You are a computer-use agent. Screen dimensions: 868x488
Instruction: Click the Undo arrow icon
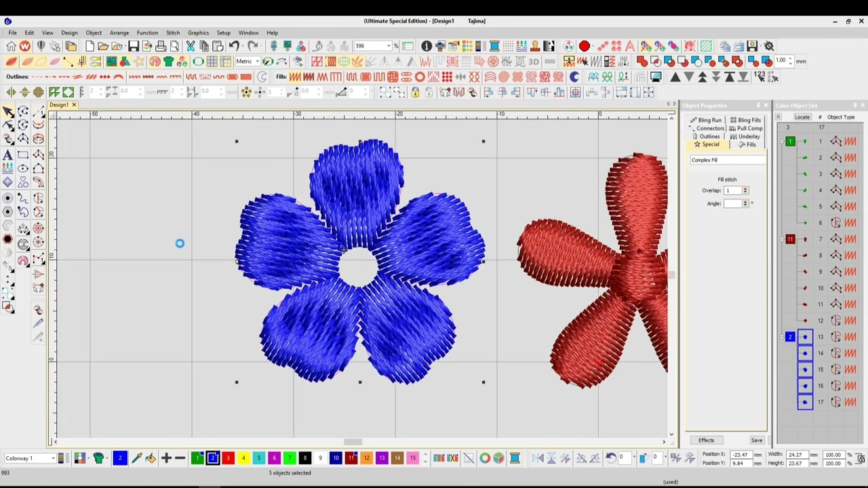coord(235,46)
